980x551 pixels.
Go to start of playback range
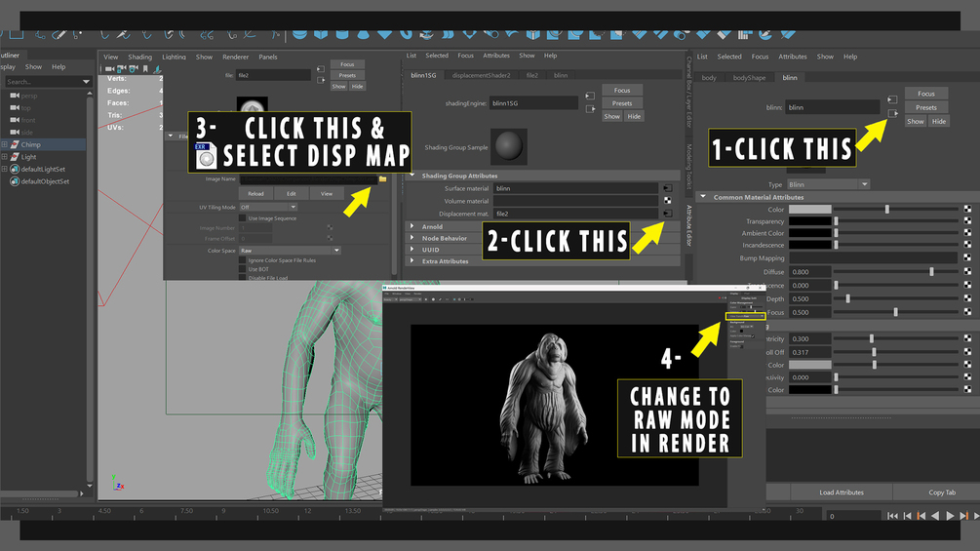click(x=892, y=515)
